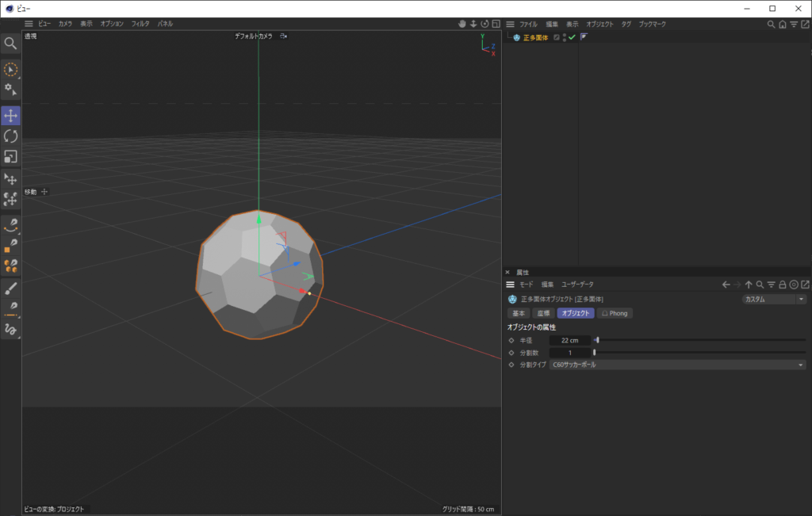Open the attribute manager hamburger menu

(508, 284)
